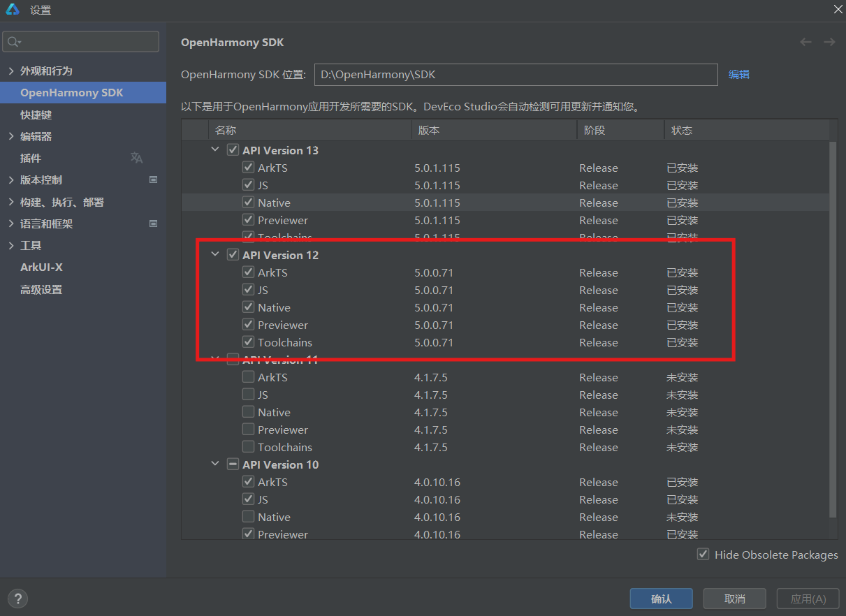Click the project-level icon beside 语言和框架
Viewport: 846px width, 616px height.
pos(154,223)
